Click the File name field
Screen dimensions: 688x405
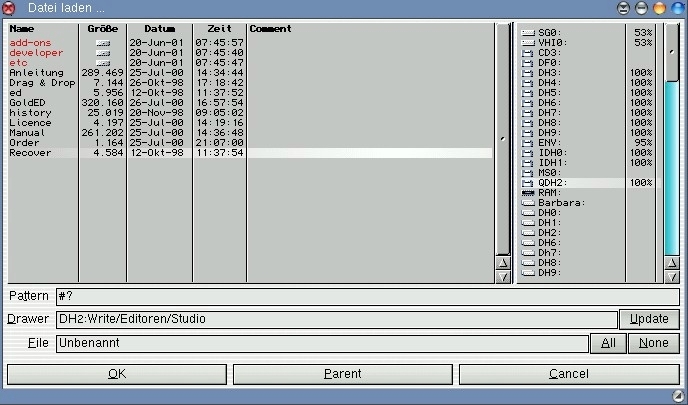click(322, 343)
